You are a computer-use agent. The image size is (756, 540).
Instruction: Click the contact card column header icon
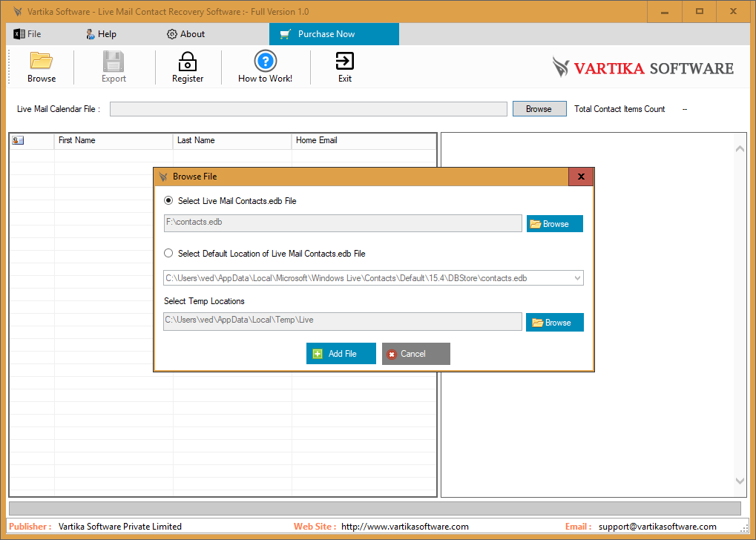pyautogui.click(x=19, y=140)
